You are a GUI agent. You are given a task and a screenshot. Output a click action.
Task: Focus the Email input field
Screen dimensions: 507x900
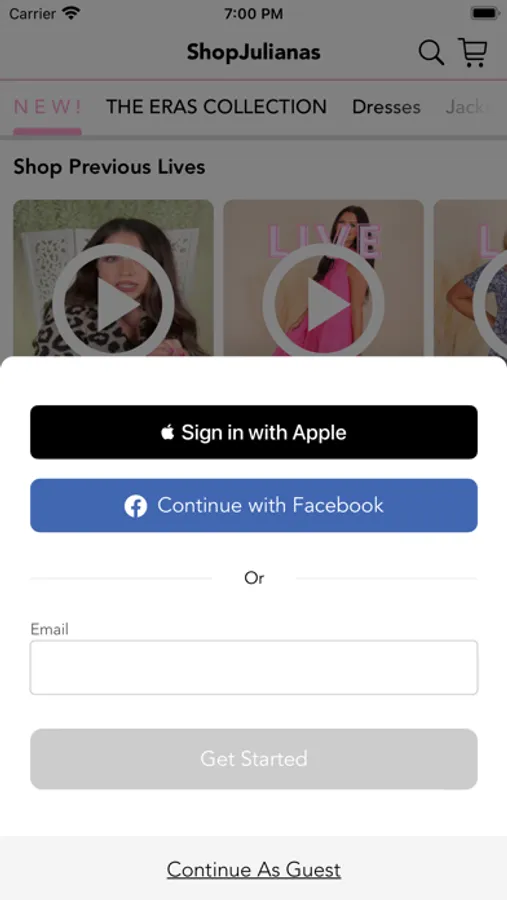click(254, 668)
